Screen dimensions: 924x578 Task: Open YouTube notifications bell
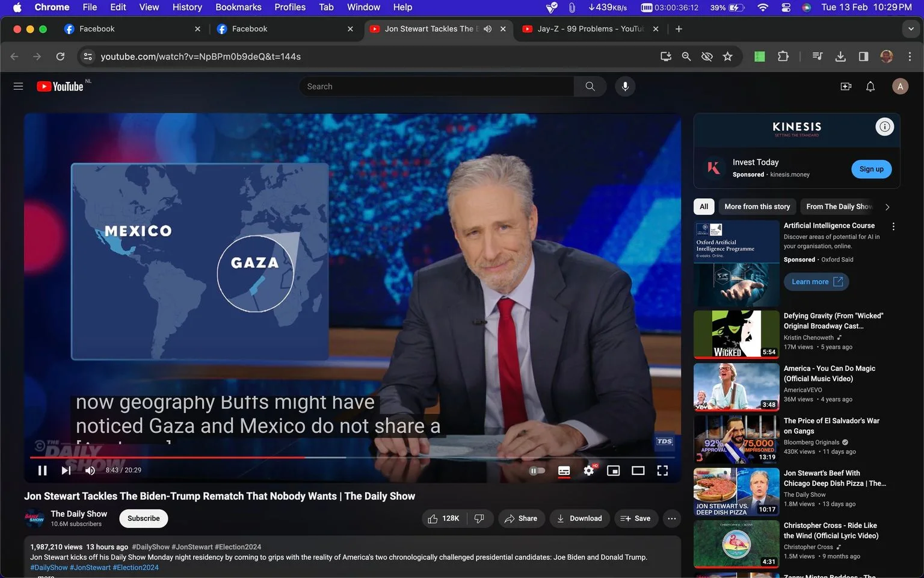(870, 86)
